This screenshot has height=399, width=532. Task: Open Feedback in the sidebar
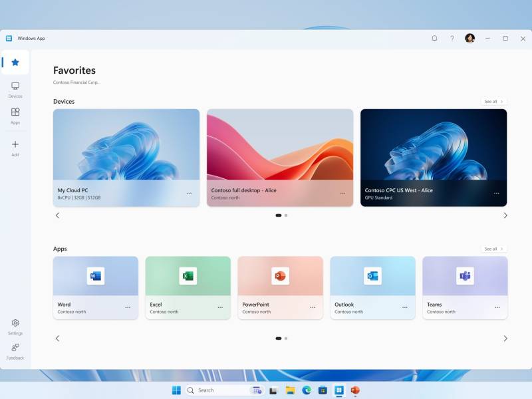pyautogui.click(x=15, y=351)
